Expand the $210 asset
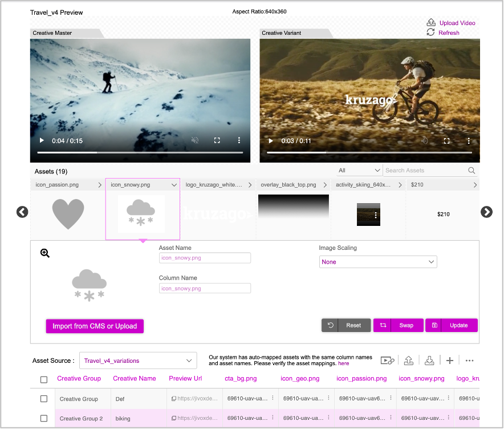Screen dimensions: 504x429 click(475, 185)
